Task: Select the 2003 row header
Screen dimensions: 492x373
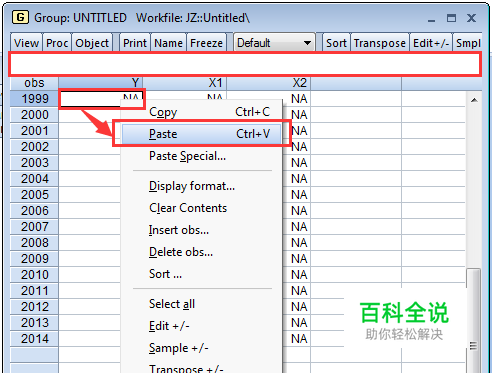Action: (34, 163)
